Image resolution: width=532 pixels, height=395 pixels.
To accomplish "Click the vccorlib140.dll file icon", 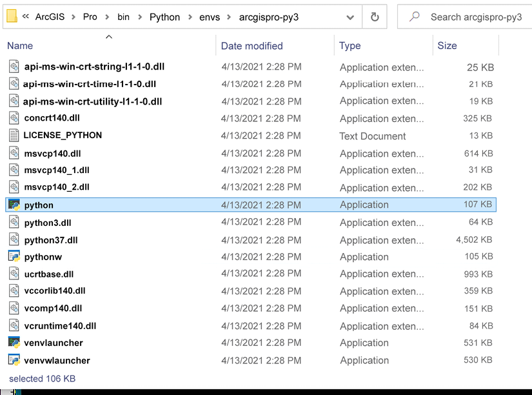I will [14, 290].
